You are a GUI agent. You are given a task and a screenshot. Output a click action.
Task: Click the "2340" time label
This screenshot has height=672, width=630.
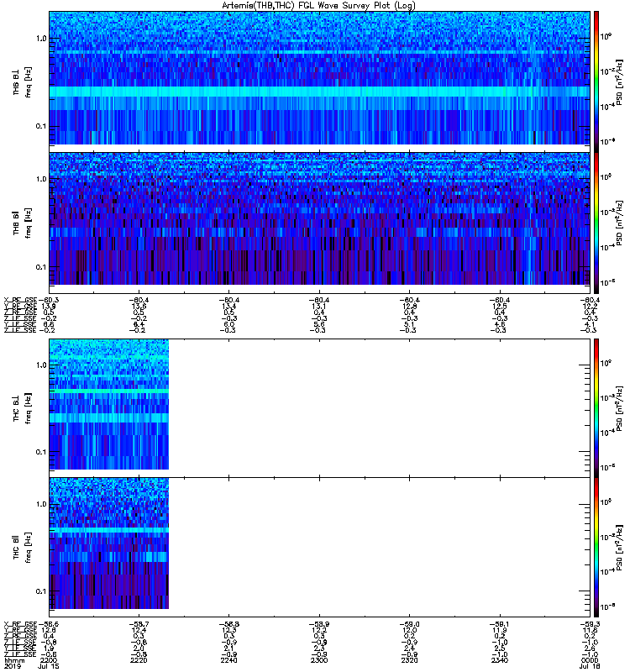click(499, 660)
